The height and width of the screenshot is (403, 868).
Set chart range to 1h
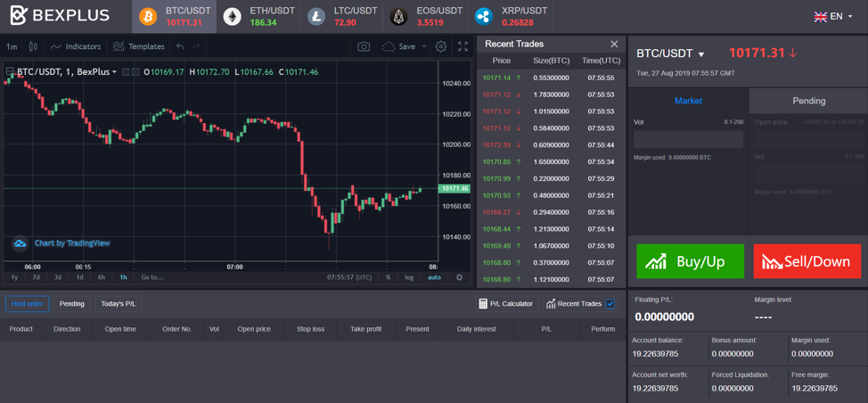tap(123, 277)
